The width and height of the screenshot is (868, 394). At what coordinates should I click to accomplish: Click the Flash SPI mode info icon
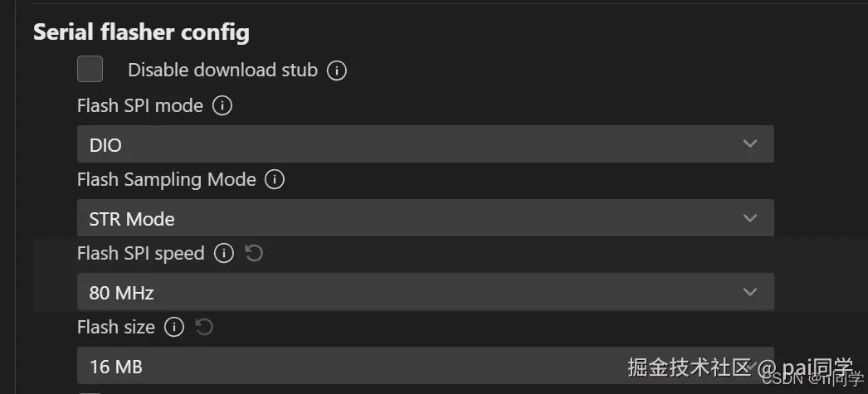pos(222,106)
